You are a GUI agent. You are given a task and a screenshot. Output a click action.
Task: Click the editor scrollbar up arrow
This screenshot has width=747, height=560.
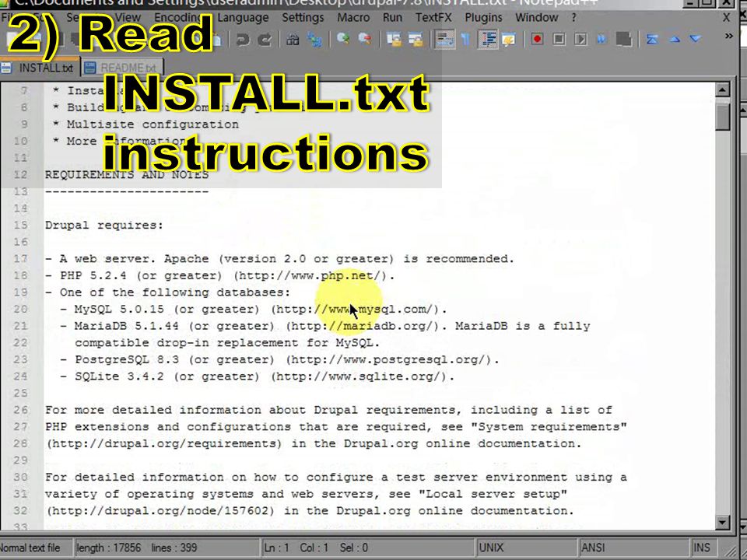pyautogui.click(x=723, y=90)
